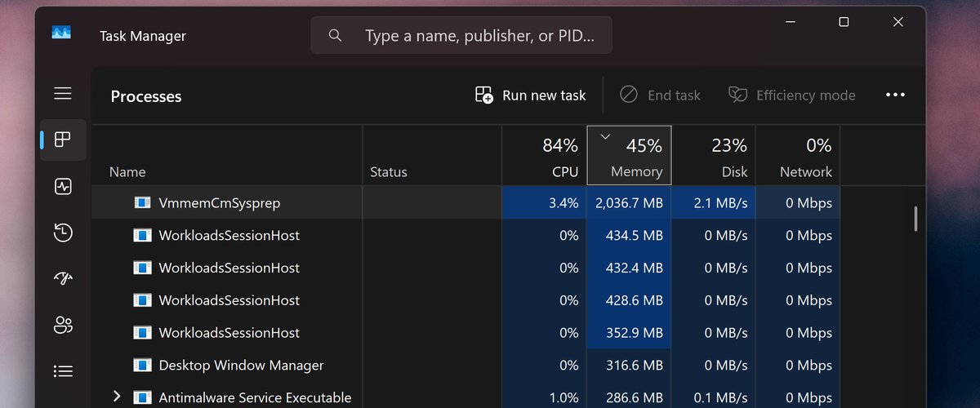Click icon of WorkloadsSessionHost using 428.6 MB

pyautogui.click(x=142, y=300)
